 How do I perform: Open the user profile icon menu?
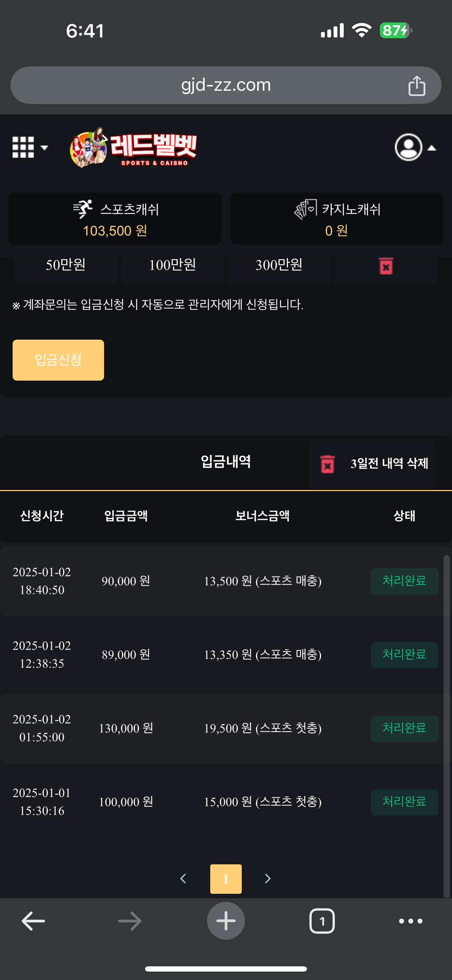414,147
